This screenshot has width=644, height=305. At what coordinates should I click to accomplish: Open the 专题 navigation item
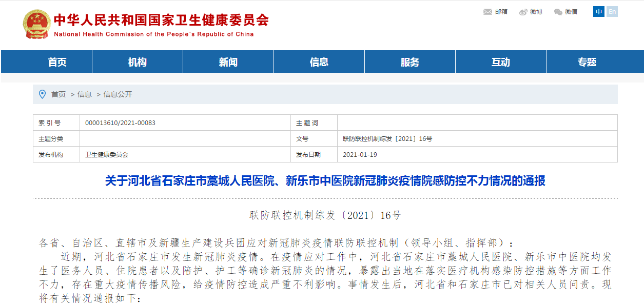click(587, 62)
